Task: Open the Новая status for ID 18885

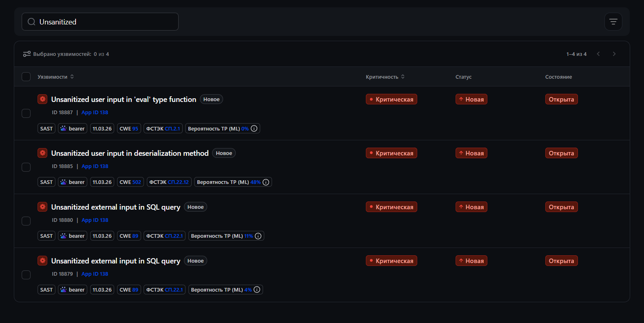Action: click(x=471, y=153)
